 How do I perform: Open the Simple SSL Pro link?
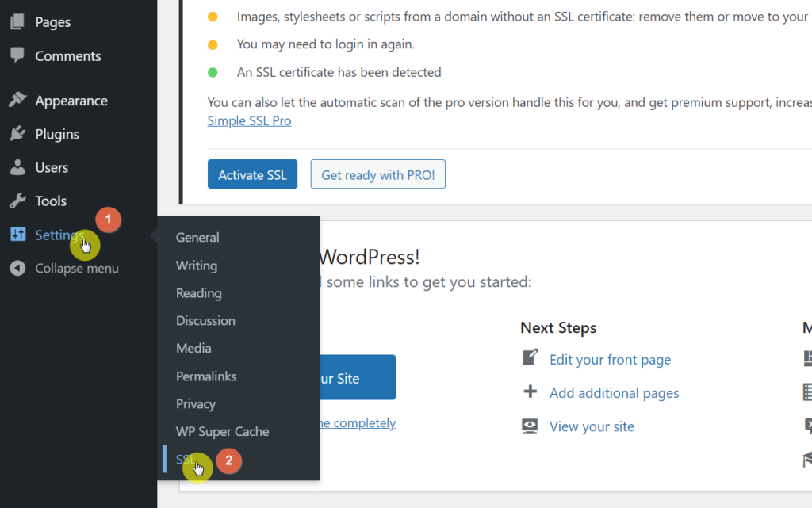pyautogui.click(x=249, y=120)
